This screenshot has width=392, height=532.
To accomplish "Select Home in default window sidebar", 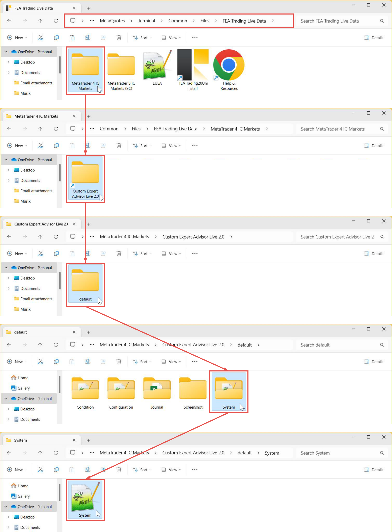I will 23,378.
